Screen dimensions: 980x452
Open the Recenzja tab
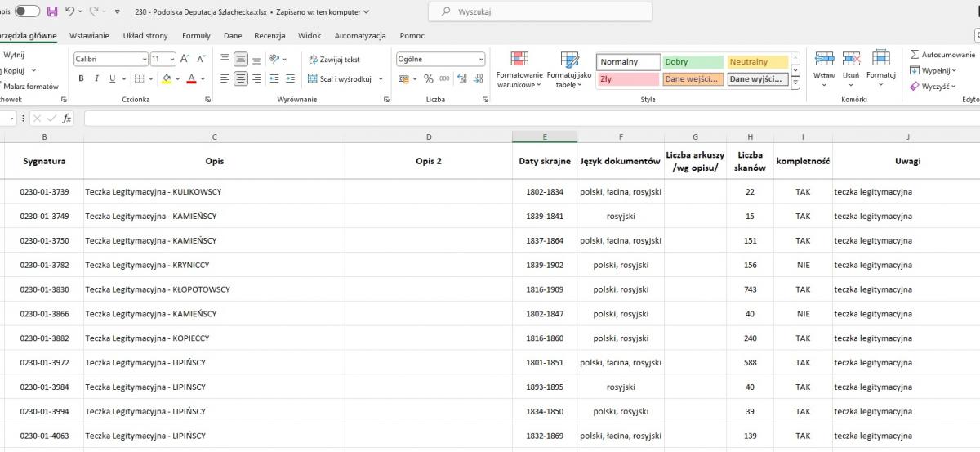269,35
